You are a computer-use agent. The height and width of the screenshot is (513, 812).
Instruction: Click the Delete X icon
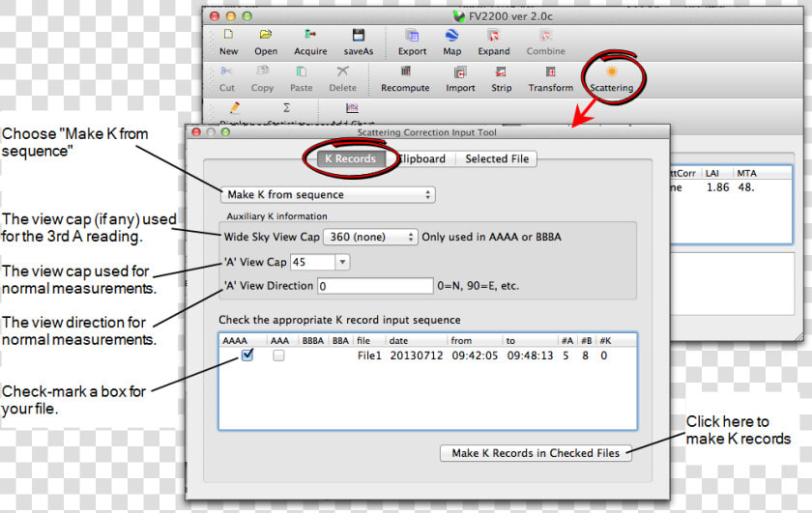(x=342, y=71)
